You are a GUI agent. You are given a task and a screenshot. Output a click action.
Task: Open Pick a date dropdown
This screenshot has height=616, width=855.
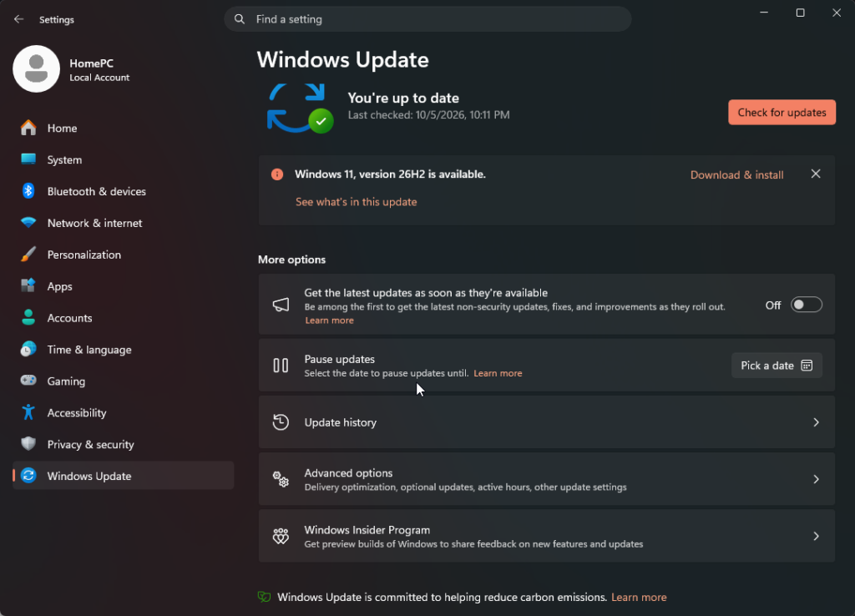pyautogui.click(x=777, y=366)
